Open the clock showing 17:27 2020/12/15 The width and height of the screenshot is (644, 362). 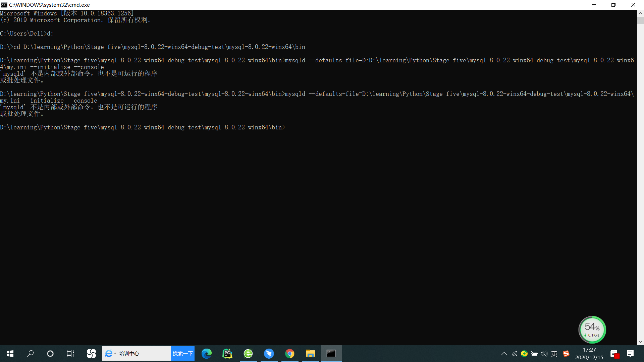pyautogui.click(x=589, y=354)
